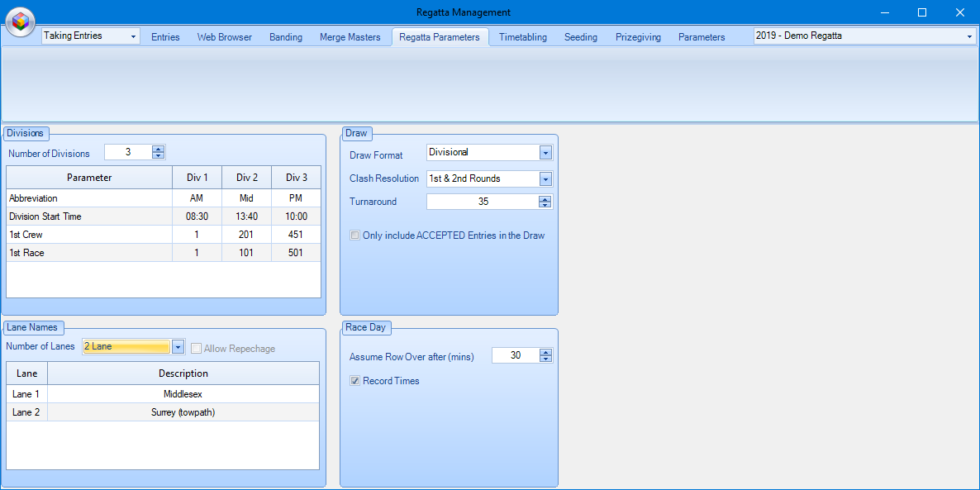The height and width of the screenshot is (490, 980).
Task: Select the Entries tab
Action: tap(164, 36)
